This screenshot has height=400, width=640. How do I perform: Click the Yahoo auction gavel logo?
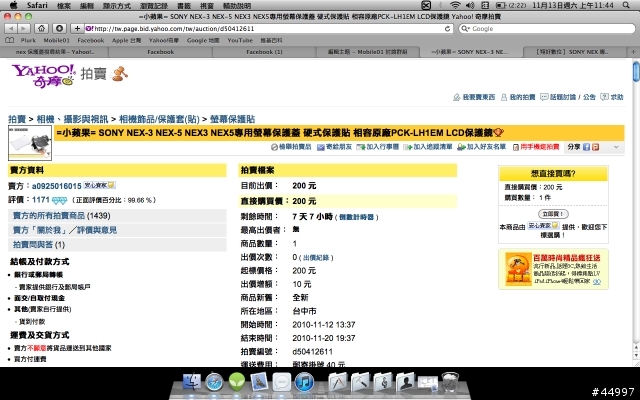tap(120, 74)
